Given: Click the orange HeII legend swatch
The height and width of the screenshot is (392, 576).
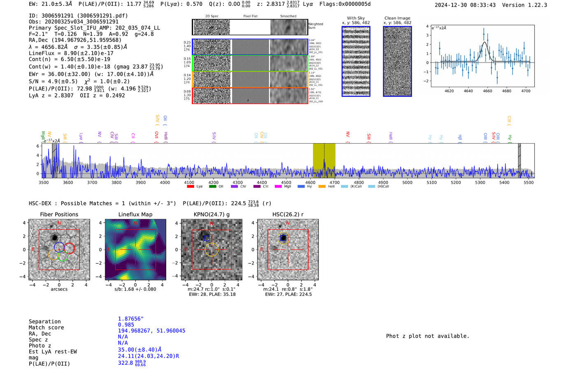Looking at the screenshot, I should click(322, 186).
